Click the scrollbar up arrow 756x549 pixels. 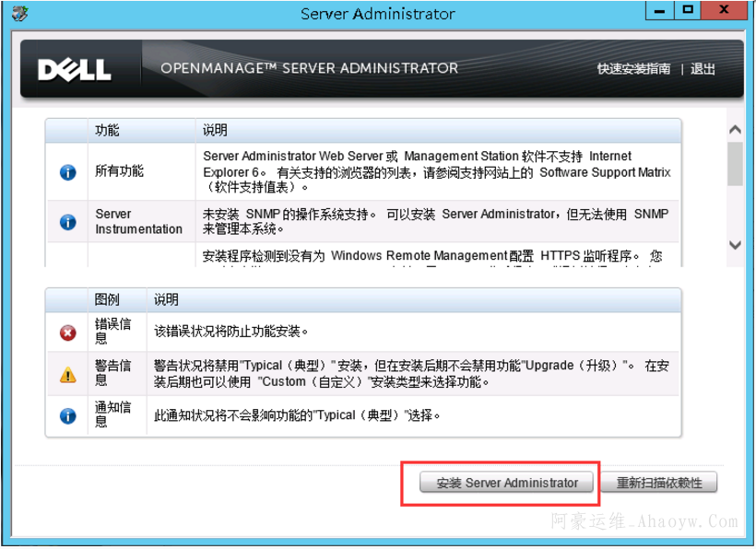coord(735,130)
